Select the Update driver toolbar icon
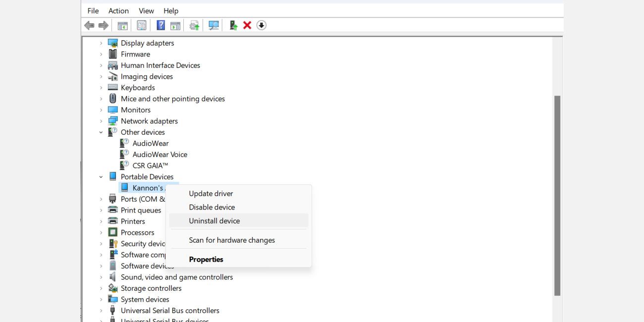 pos(194,25)
